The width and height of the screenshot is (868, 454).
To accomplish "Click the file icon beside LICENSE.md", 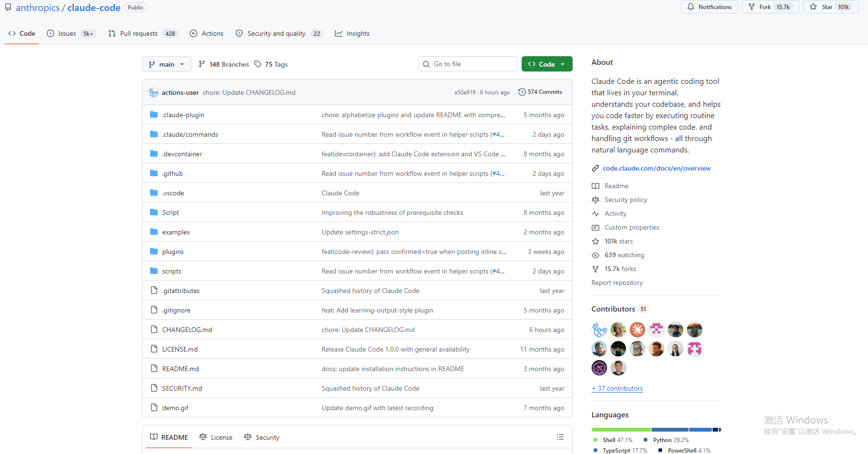I will (x=154, y=349).
